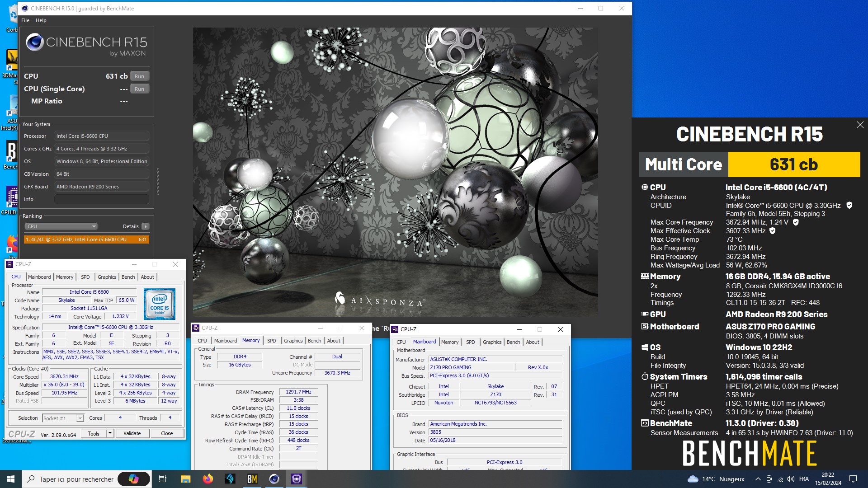
Task: Open SPD tab in left CPU-Z window
Action: [85, 277]
